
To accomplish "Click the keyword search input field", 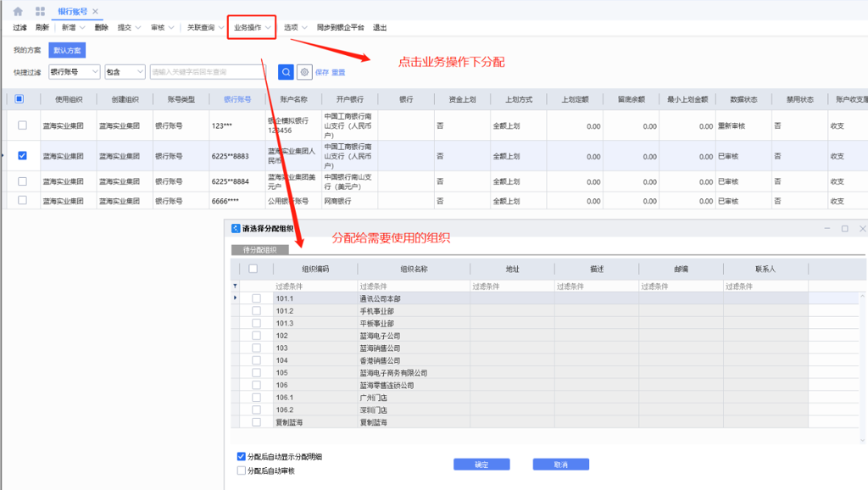I will (208, 72).
